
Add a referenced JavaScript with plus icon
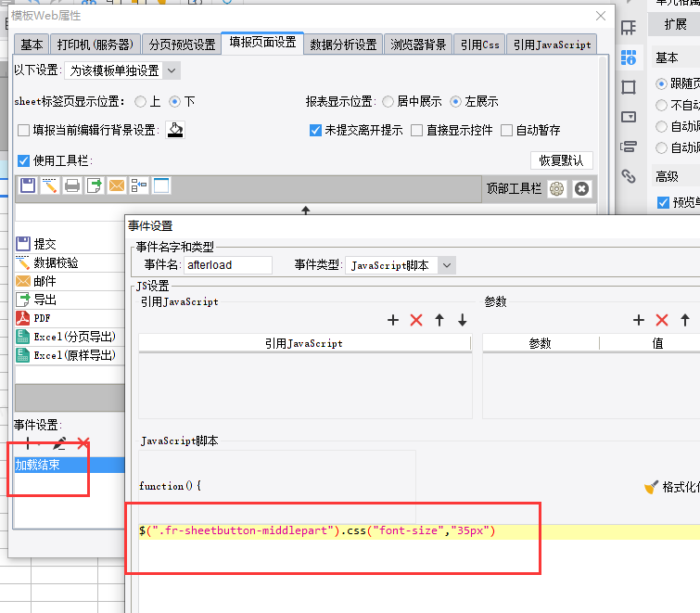[x=393, y=320]
